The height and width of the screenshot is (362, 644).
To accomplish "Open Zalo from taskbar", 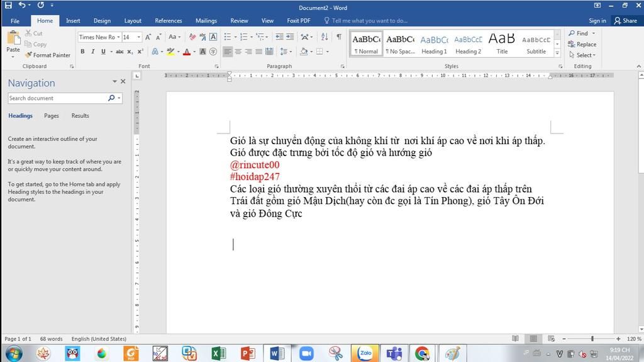I will [x=365, y=353].
